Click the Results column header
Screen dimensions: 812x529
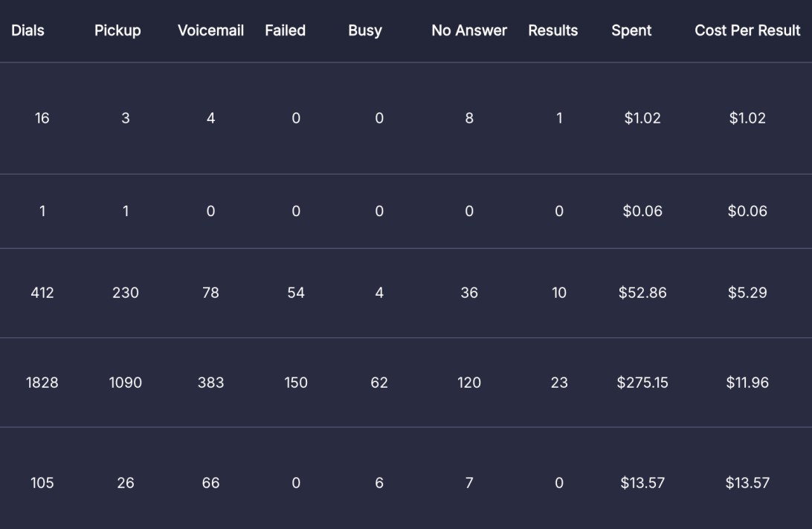(552, 30)
